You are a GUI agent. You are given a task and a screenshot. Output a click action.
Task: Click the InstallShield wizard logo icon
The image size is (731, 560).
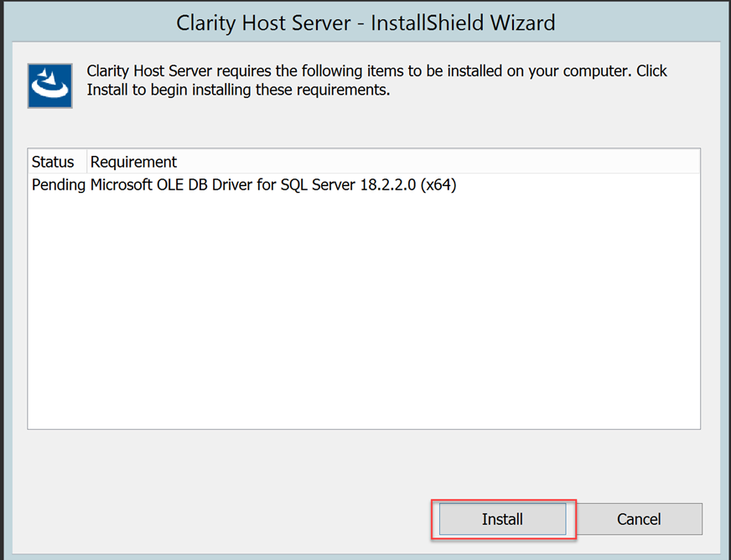[49, 84]
